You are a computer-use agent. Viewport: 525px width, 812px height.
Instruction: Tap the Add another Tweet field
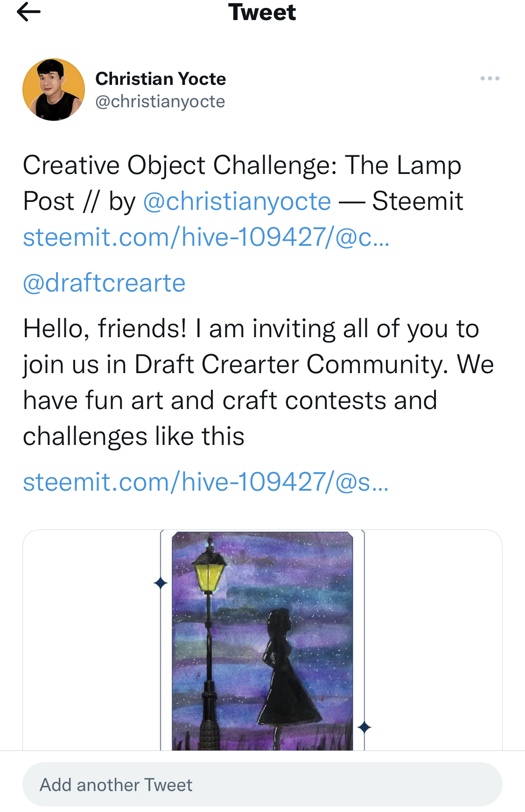(x=262, y=784)
